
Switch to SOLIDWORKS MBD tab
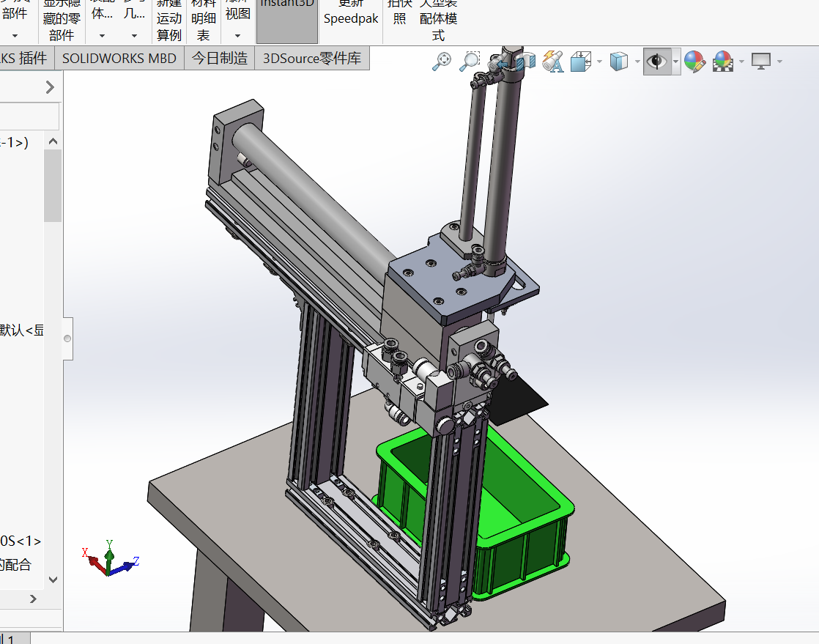click(x=119, y=58)
